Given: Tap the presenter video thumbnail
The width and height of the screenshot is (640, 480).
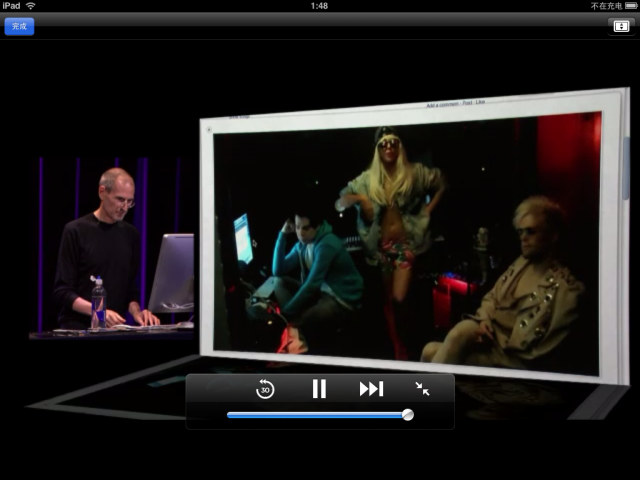Looking at the screenshot, I should [112, 247].
